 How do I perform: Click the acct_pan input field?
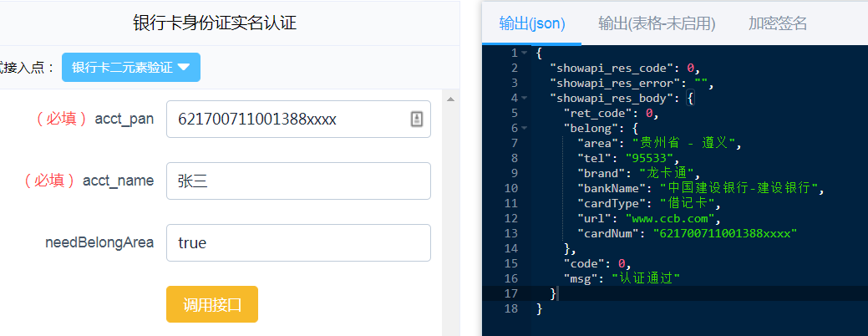tap(298, 119)
